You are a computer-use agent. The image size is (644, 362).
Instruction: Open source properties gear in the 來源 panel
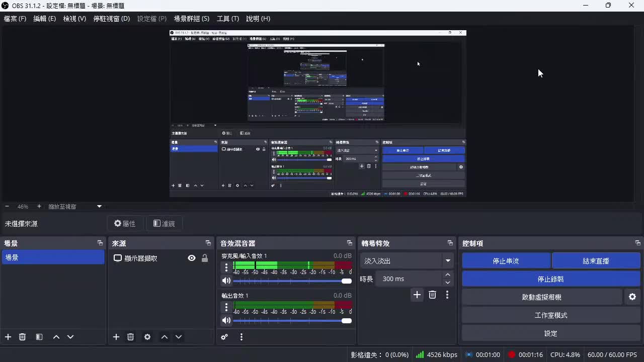point(147,337)
